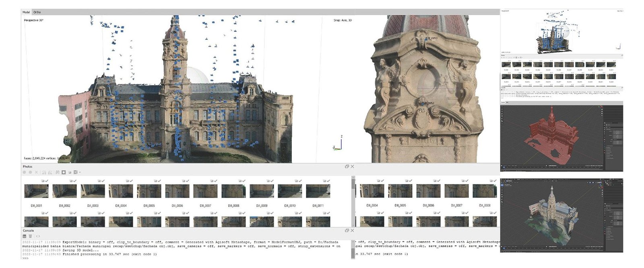The height and width of the screenshot is (268, 644).
Task: Select the DJI_0009 photo thumbnail
Action: pyautogui.click(x=262, y=191)
